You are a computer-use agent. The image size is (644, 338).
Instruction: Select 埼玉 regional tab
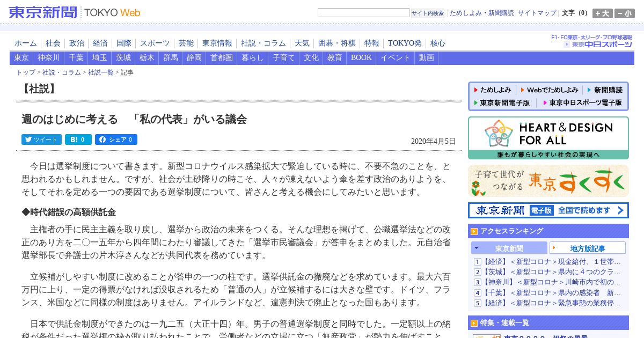(99, 58)
